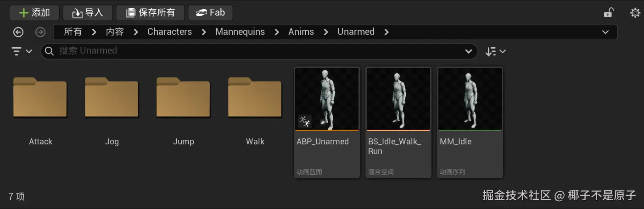The width and height of the screenshot is (644, 209).
Task: Click the Jog folder label
Action: point(112,142)
